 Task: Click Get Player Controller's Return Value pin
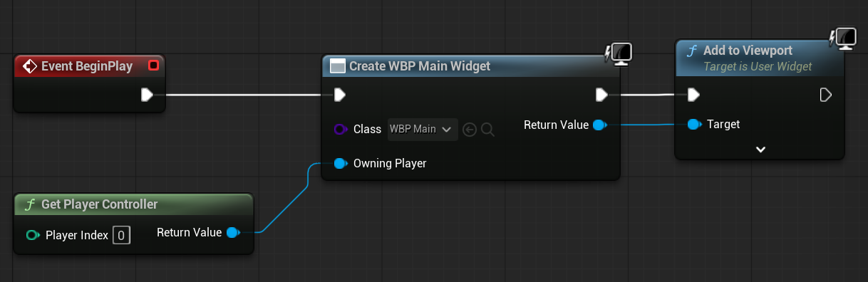point(232,232)
